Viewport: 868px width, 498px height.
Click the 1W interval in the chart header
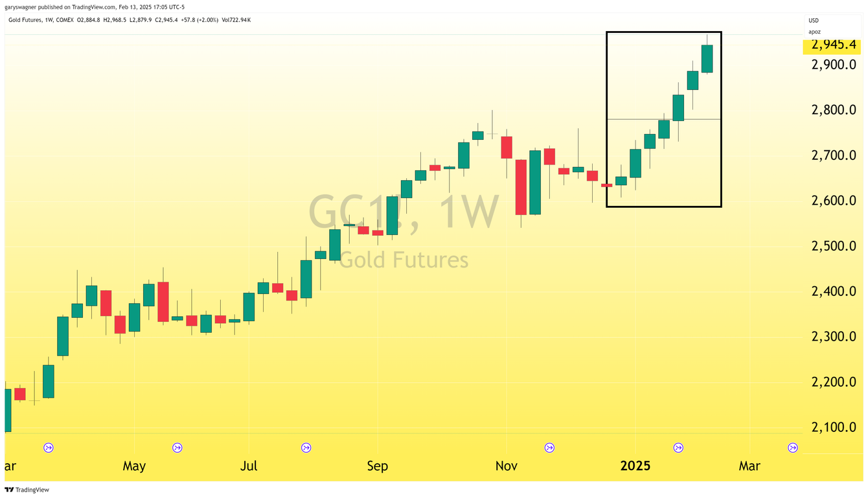(49, 20)
